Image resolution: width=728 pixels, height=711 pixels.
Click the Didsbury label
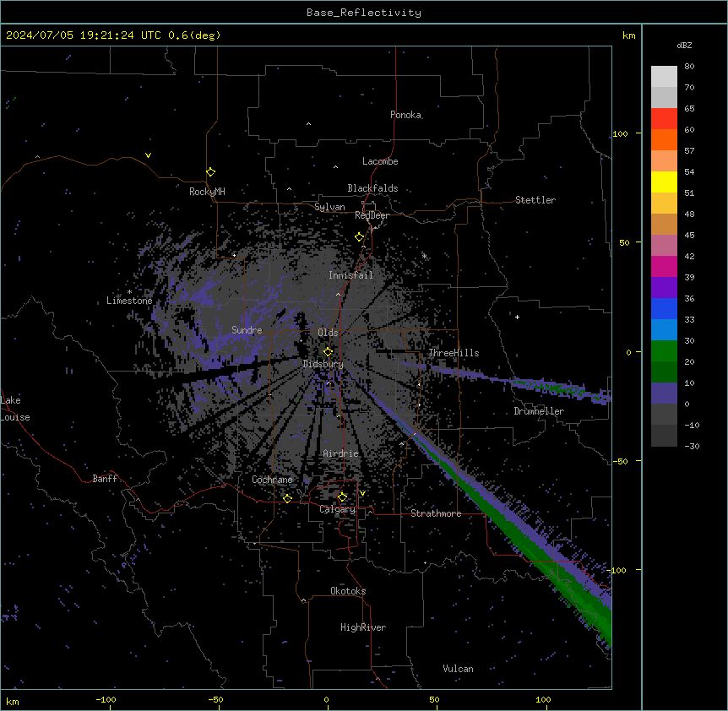point(323,364)
